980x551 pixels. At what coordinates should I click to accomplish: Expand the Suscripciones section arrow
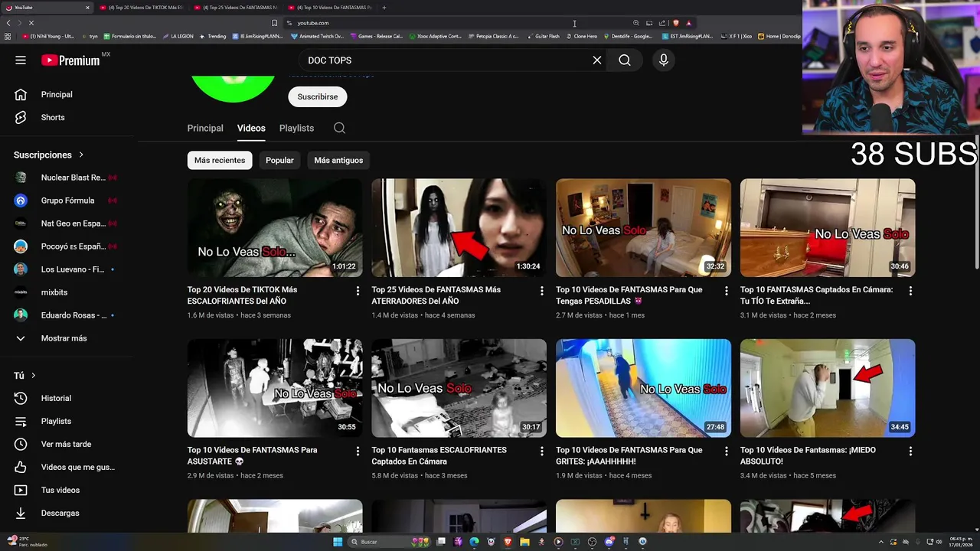[x=81, y=155]
